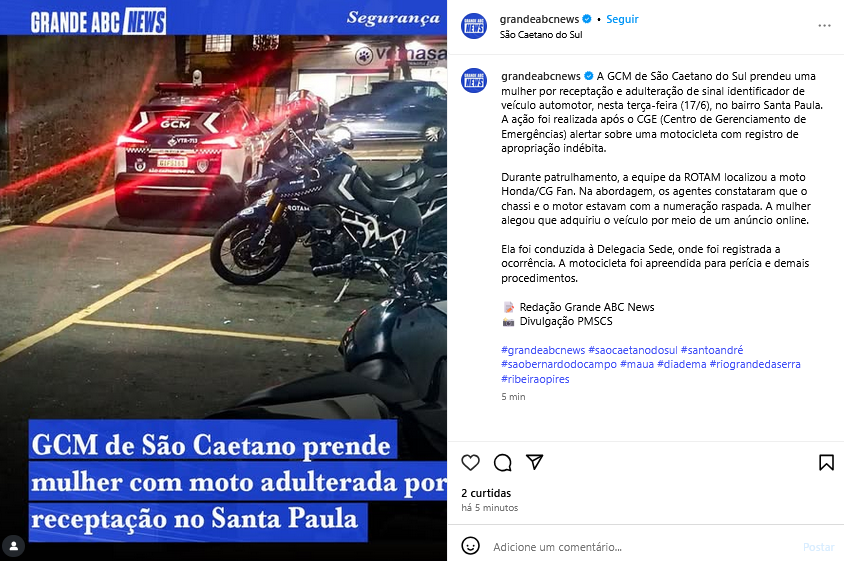Open grandeabcnews avatar beside the caption
844x561 pixels.
[x=474, y=80]
